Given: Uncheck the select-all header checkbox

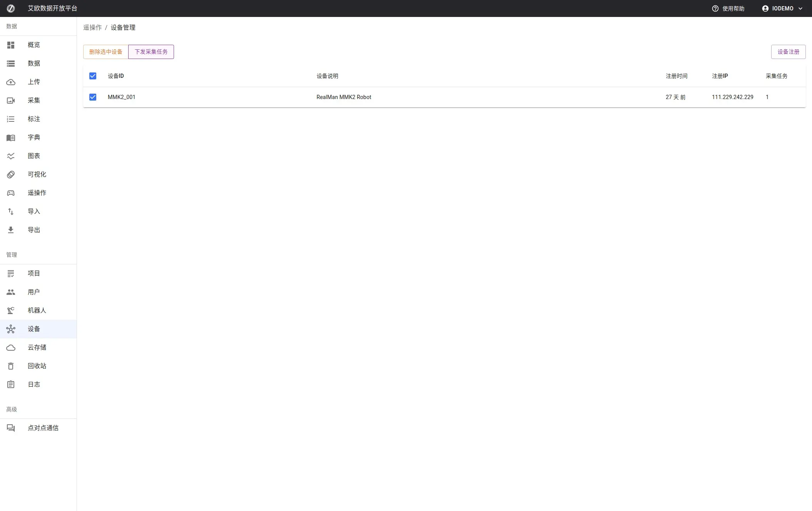Looking at the screenshot, I should click(x=93, y=76).
